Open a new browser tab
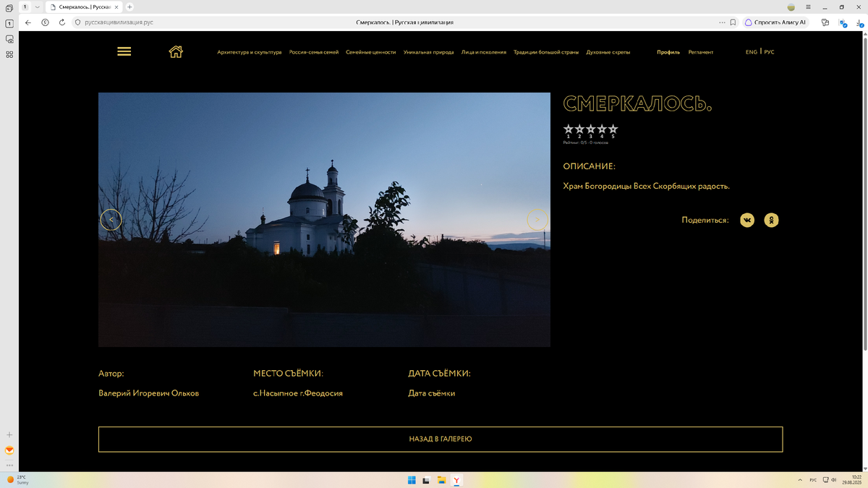The image size is (868, 488). tap(129, 7)
